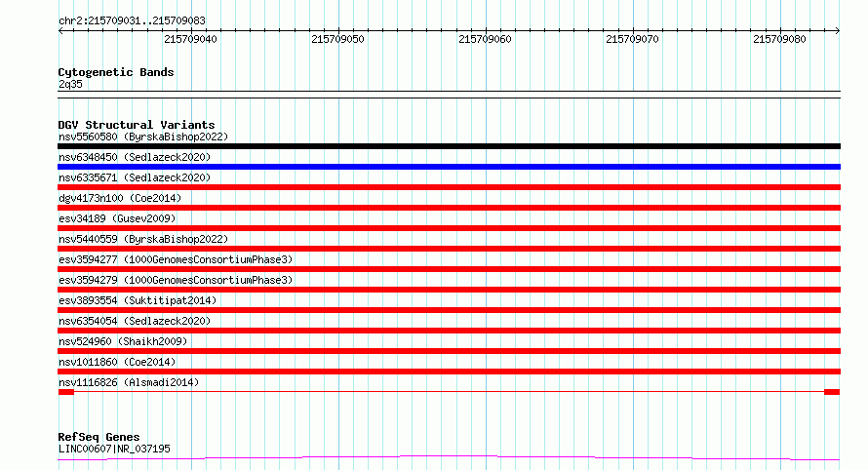Select the nsv1011860 (Coe2014) label
Image resolution: width=868 pixels, height=470 pixels.
coord(117,362)
